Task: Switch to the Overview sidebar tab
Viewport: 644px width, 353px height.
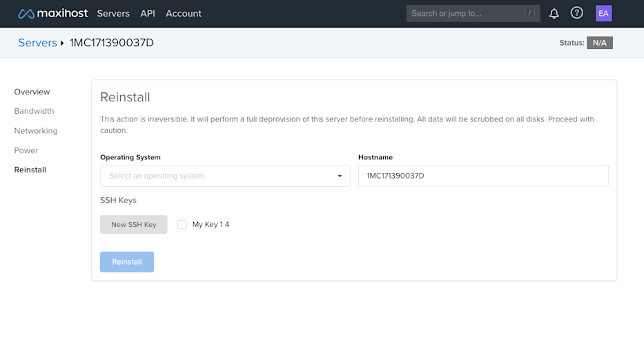Action: [32, 92]
